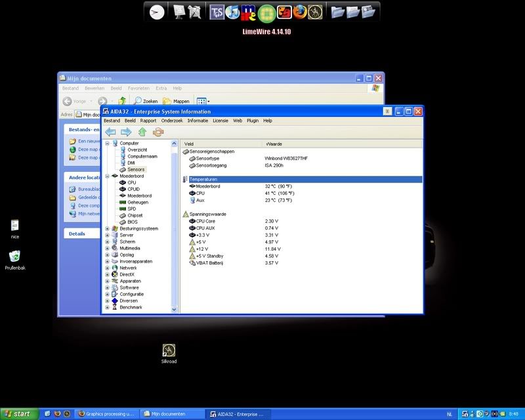This screenshot has height=420, width=525.
Task: Click AIDA32 - Enterprise taskbar button
Action: pyautogui.click(x=238, y=414)
